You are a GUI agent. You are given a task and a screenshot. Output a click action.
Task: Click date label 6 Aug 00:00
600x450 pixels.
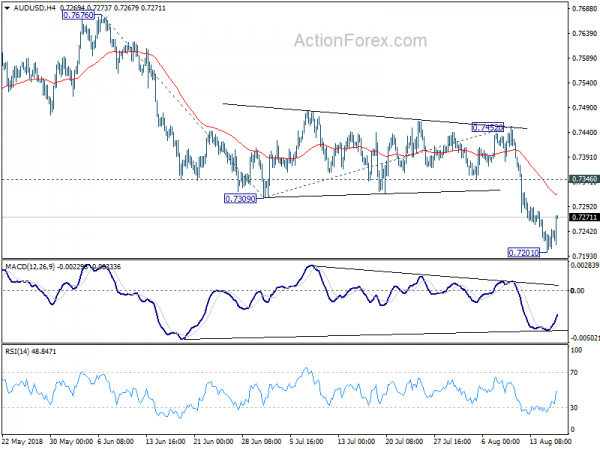500,442
